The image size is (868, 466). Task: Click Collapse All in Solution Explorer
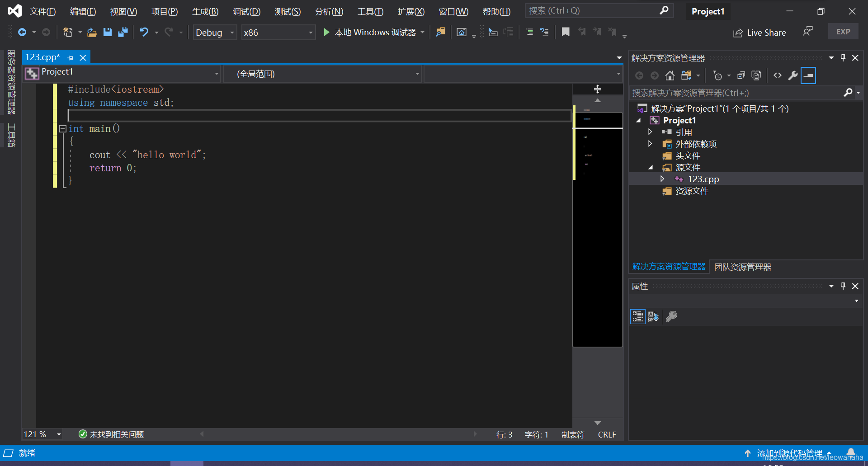pos(741,75)
